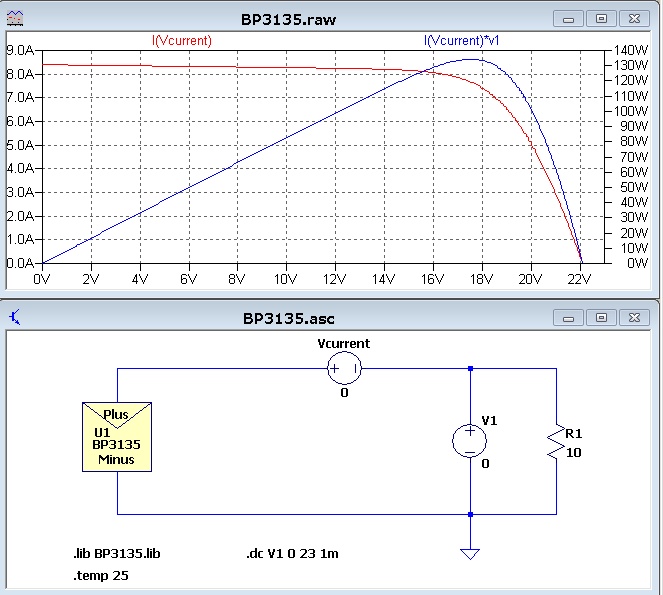663x595 pixels.
Task: Click the R1 value 10 label
Action: pos(573,453)
